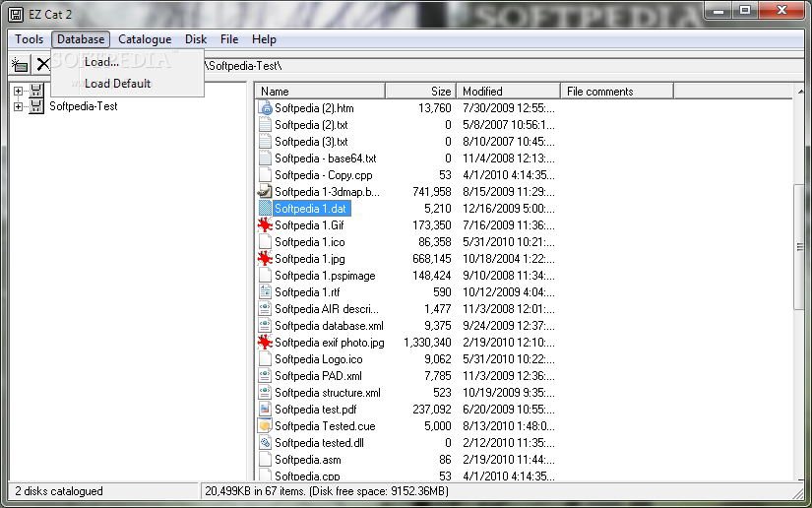Image resolution: width=812 pixels, height=508 pixels.
Task: Click the add catalogue toolbar icon
Action: (20, 65)
